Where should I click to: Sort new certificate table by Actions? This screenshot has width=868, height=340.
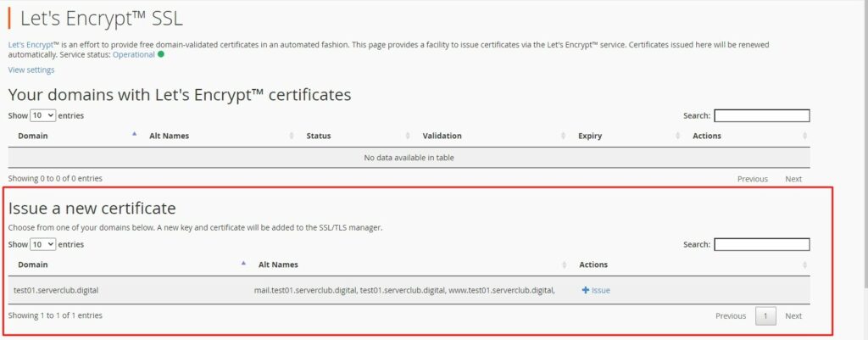[x=690, y=265]
